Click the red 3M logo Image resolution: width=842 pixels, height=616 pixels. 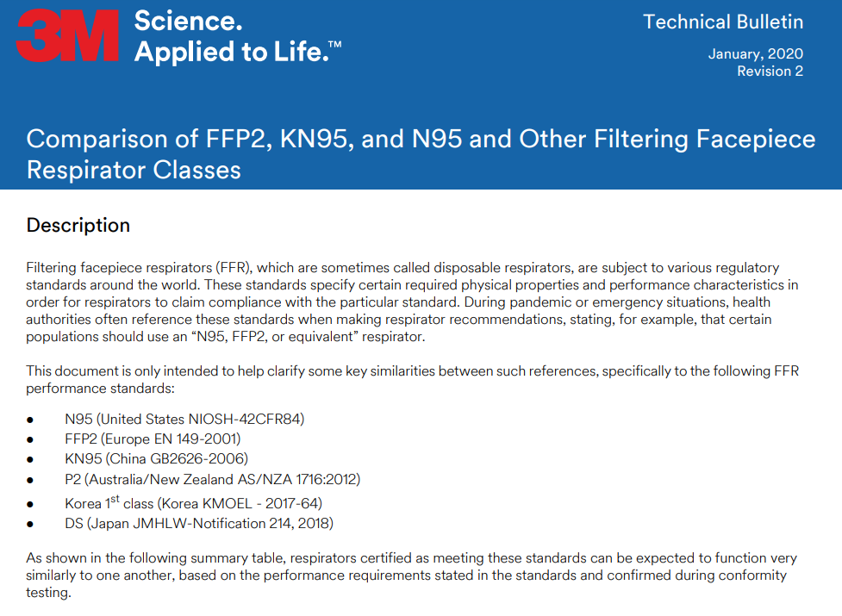click(67, 35)
